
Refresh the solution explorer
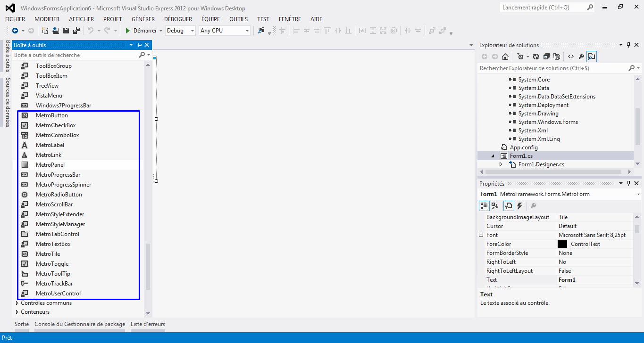(x=535, y=57)
